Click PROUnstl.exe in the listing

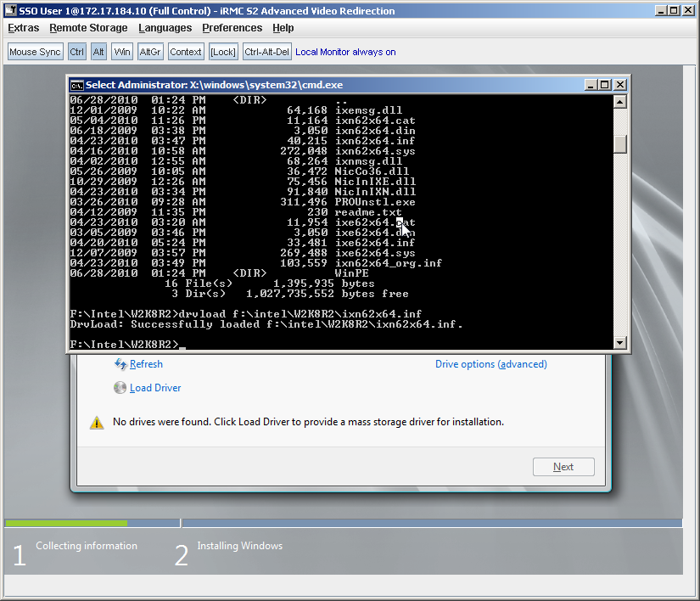pyautogui.click(x=375, y=202)
